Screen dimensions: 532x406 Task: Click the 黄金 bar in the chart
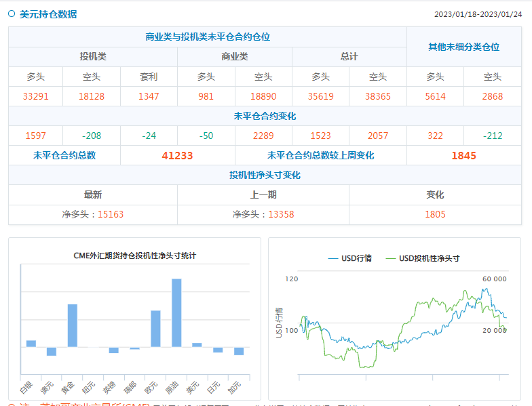72,325
